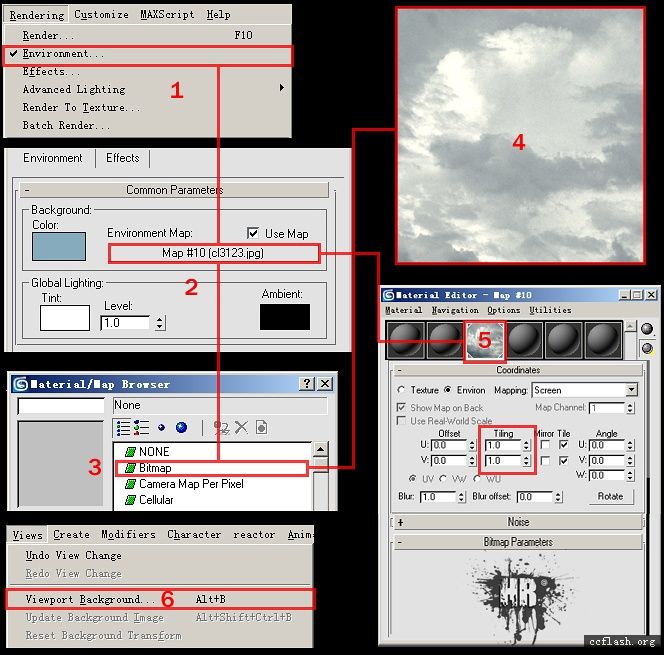Select the cloud map sample slot

pos(484,340)
